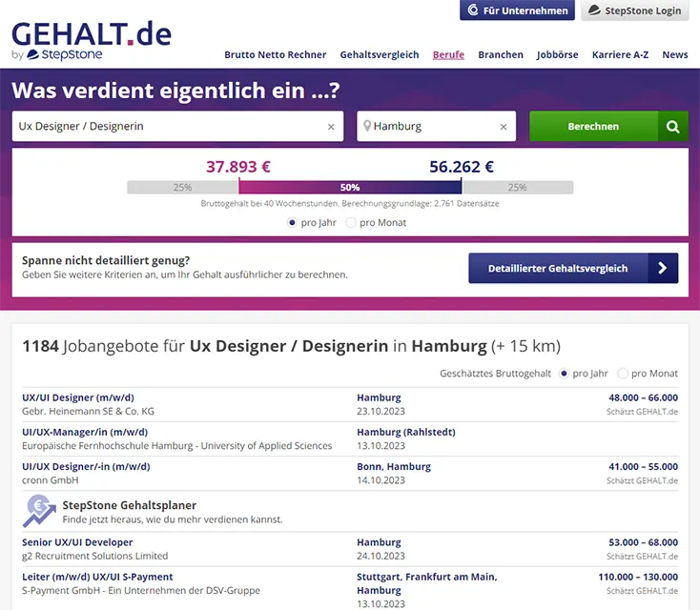Select pro Jahr for Geschätztes Bruttogehalt
Viewport: 700px width, 610px height.
click(x=564, y=373)
